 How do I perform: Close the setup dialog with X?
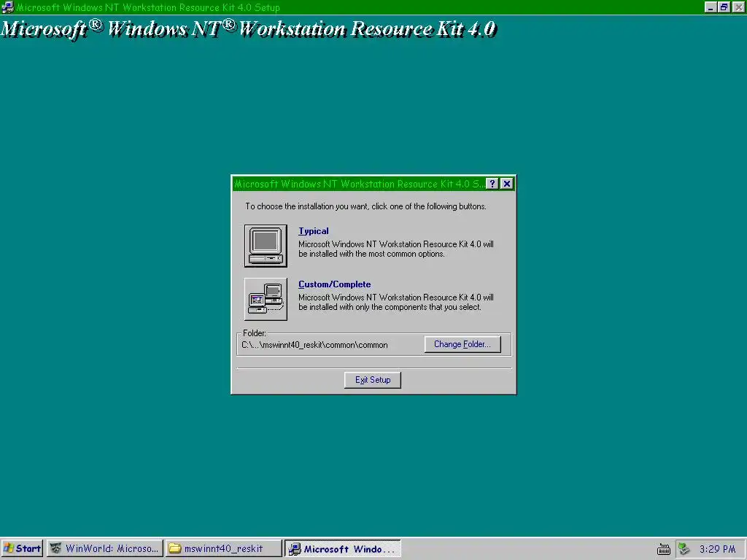507,184
